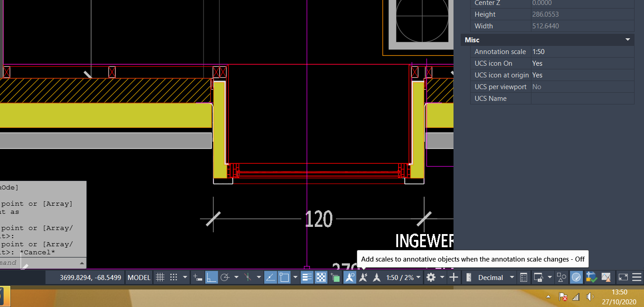
Task: Click the Center Z property row
Action: (552, 3)
